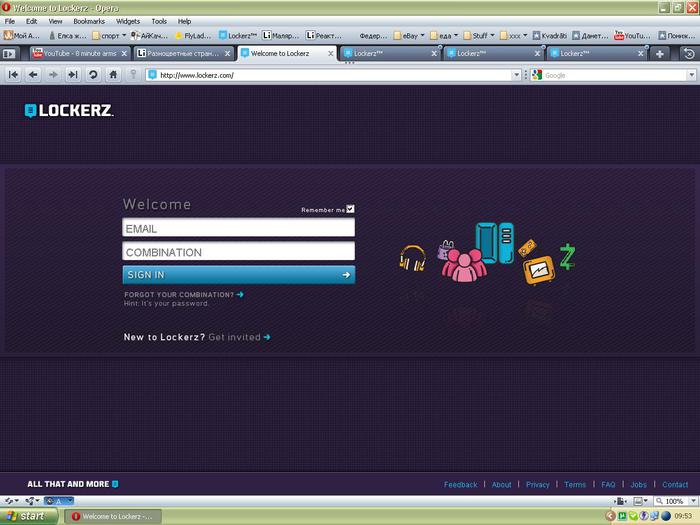Click FORGOT YOUR COMBINATION link
The height and width of the screenshot is (525, 700).
(183, 295)
